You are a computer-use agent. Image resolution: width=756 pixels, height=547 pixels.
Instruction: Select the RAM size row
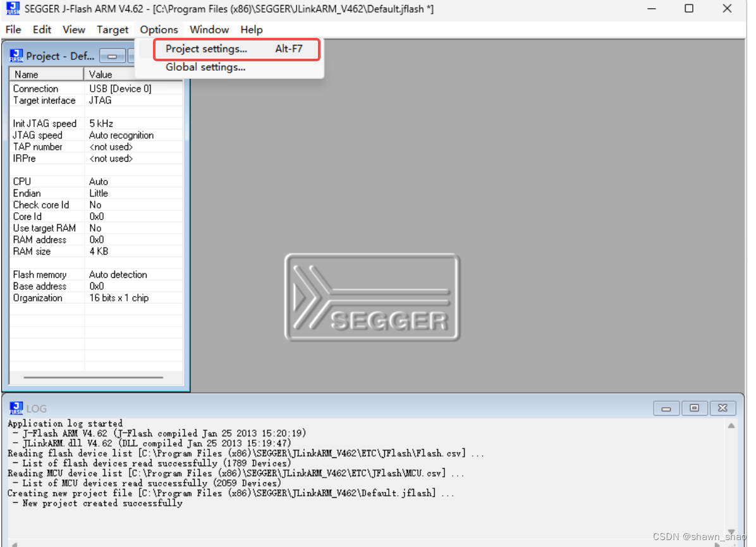pos(96,251)
